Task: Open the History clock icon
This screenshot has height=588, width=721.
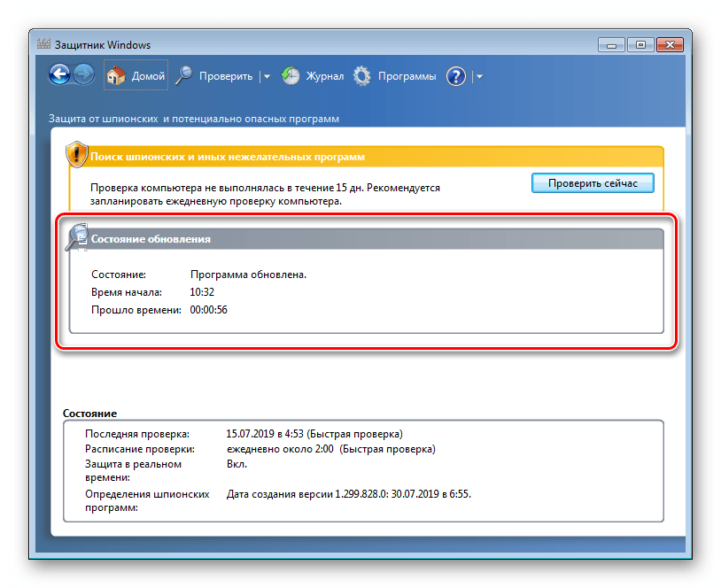Action: click(x=291, y=76)
